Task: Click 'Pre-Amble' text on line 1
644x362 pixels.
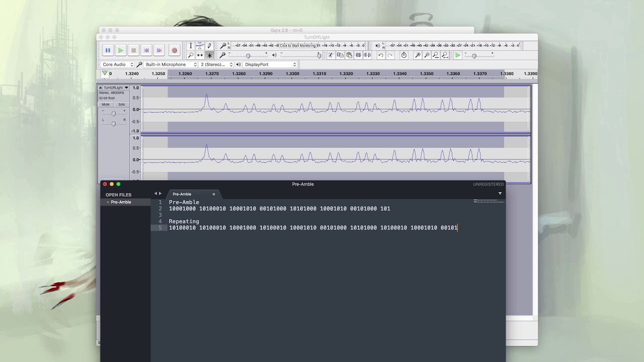Action: pos(184,202)
